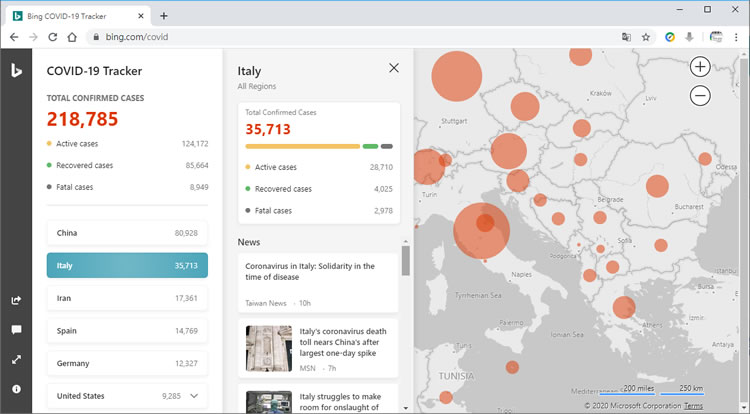The image size is (750, 414).
Task: Select United States in the country list
Action: point(127,396)
